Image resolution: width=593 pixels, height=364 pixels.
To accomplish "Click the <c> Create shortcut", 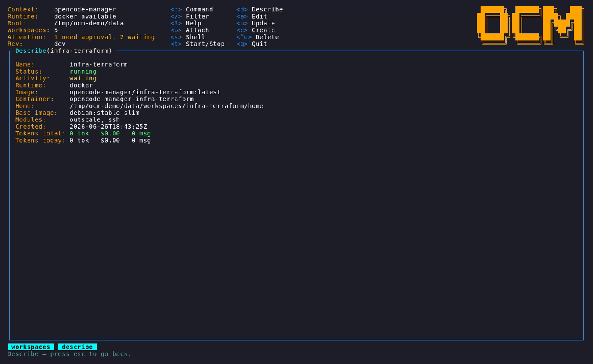I will [256, 30].
